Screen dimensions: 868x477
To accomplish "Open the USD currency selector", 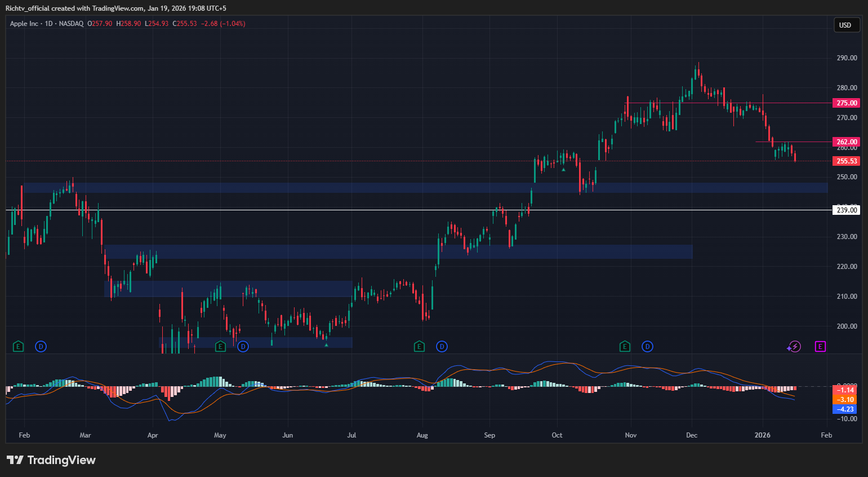I will (x=847, y=25).
